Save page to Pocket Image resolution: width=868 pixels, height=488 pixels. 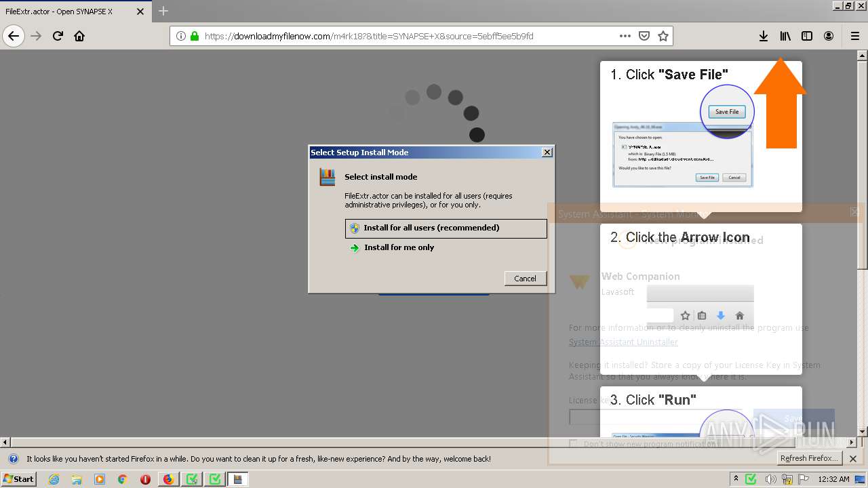pos(644,36)
